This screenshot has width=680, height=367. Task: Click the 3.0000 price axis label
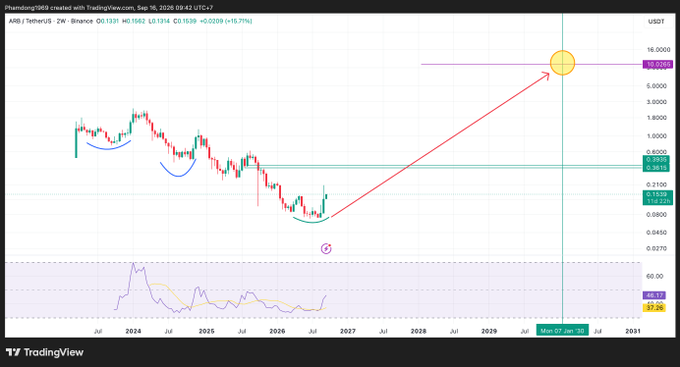click(657, 102)
